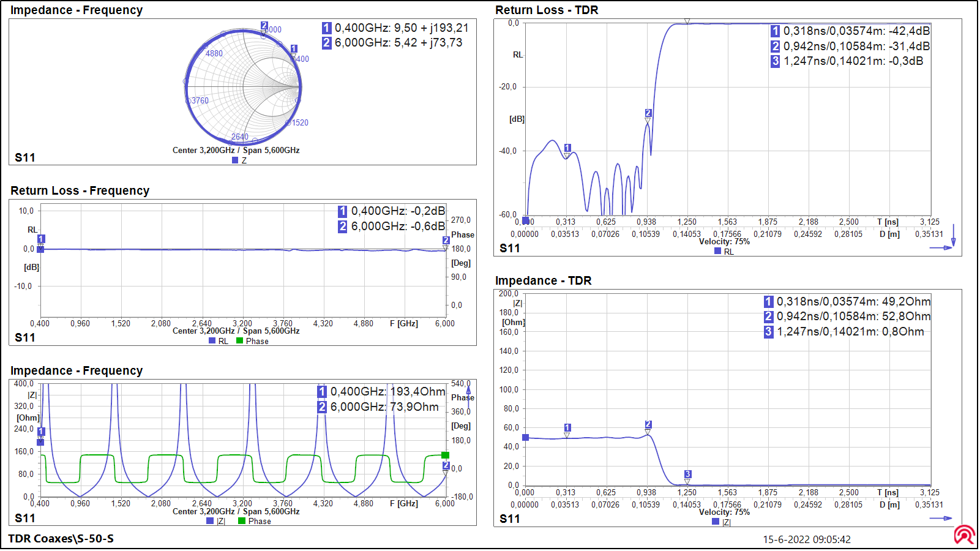980x551 pixels.
Task: Click the '4880' frequency label on the Smith chart
Action: coord(214,53)
